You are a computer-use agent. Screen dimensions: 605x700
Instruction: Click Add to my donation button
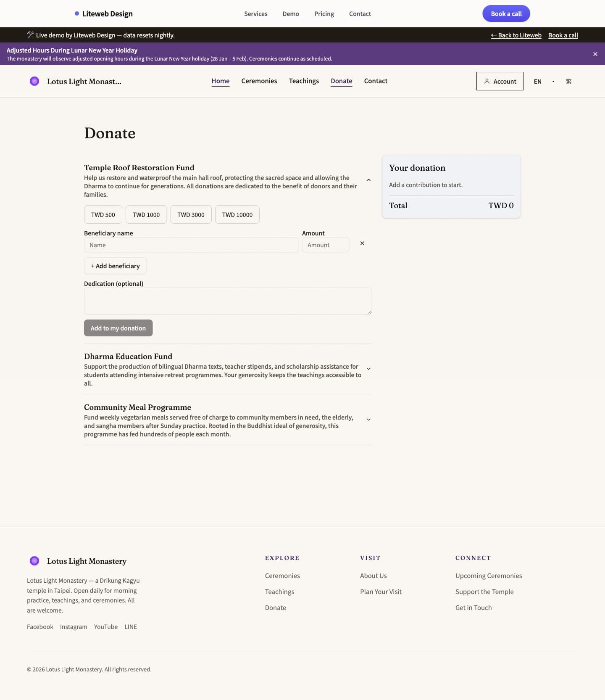[x=118, y=328]
